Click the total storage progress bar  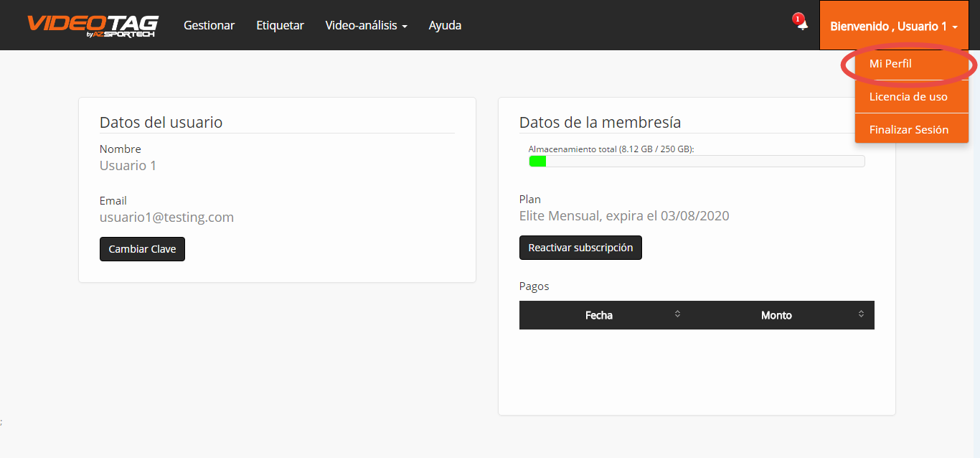(696, 162)
